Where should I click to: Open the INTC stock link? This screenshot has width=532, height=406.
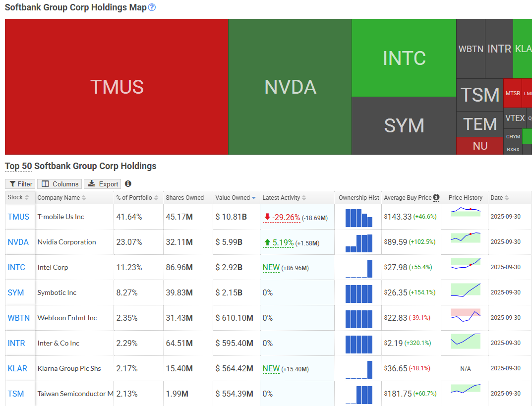pyautogui.click(x=16, y=267)
